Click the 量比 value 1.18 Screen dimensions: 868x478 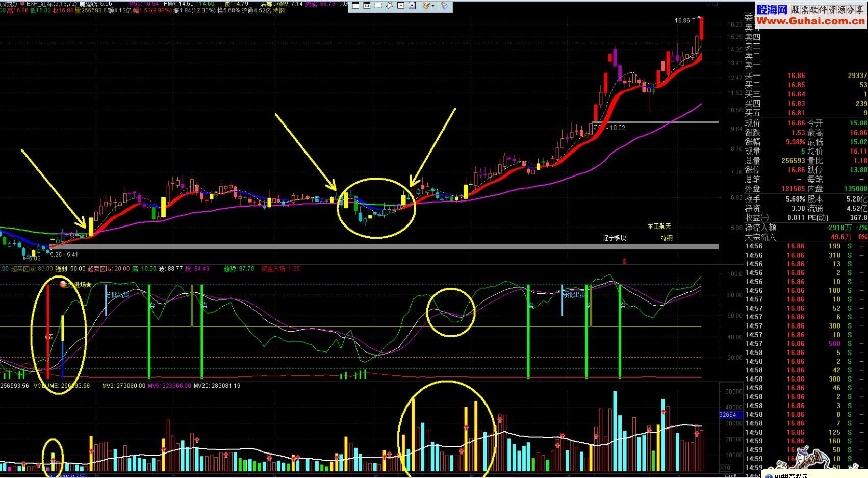(x=860, y=161)
